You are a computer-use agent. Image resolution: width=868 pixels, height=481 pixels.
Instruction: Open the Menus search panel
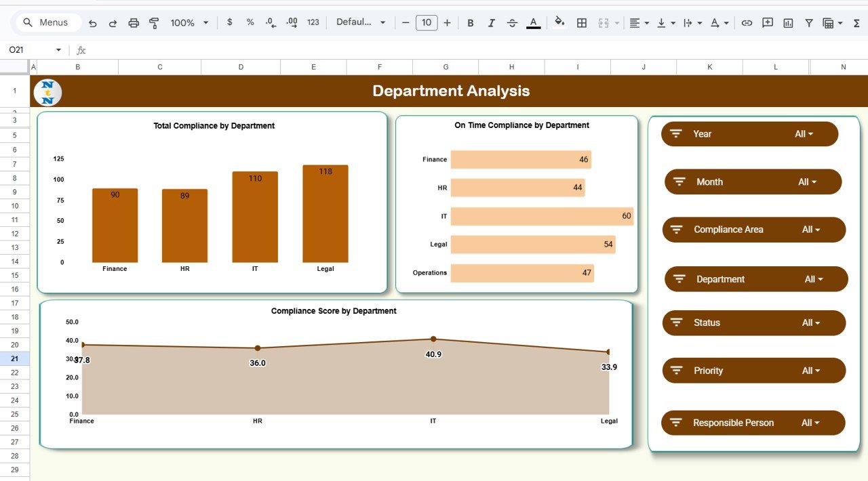coord(47,22)
